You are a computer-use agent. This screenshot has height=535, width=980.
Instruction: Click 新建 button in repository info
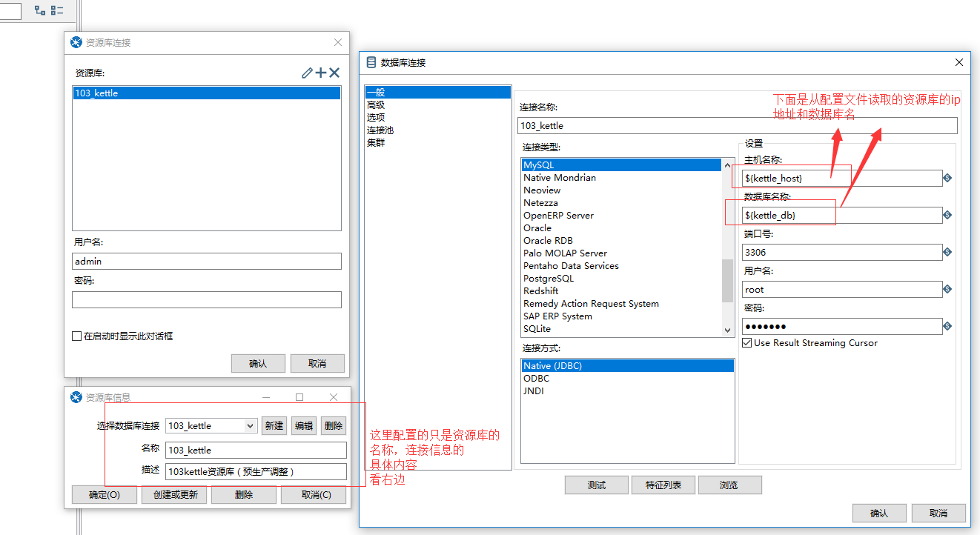click(x=274, y=425)
